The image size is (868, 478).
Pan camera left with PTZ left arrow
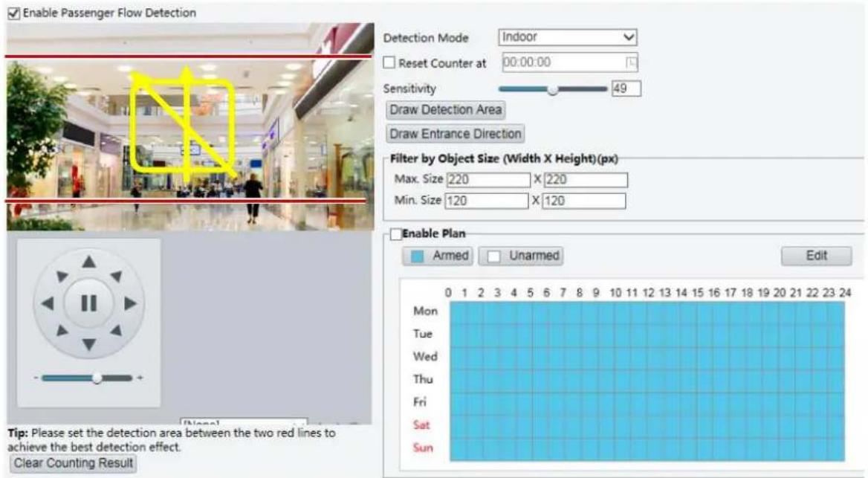[48, 303]
